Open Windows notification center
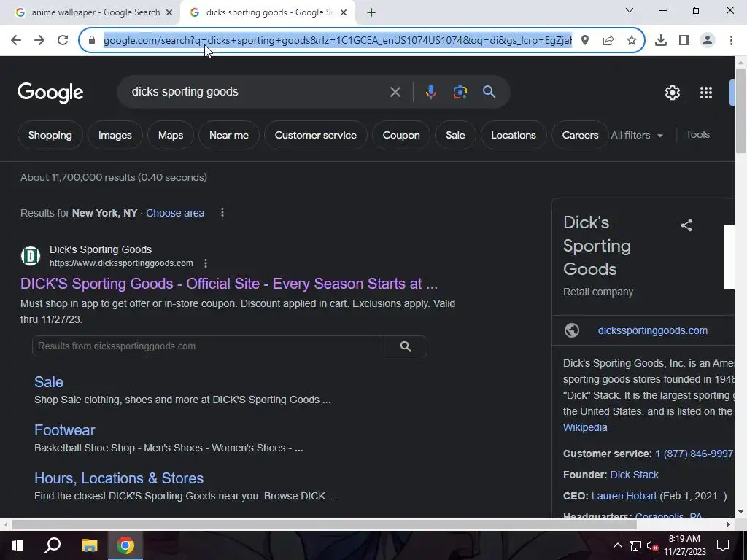This screenshot has height=560, width=747. (x=723, y=545)
